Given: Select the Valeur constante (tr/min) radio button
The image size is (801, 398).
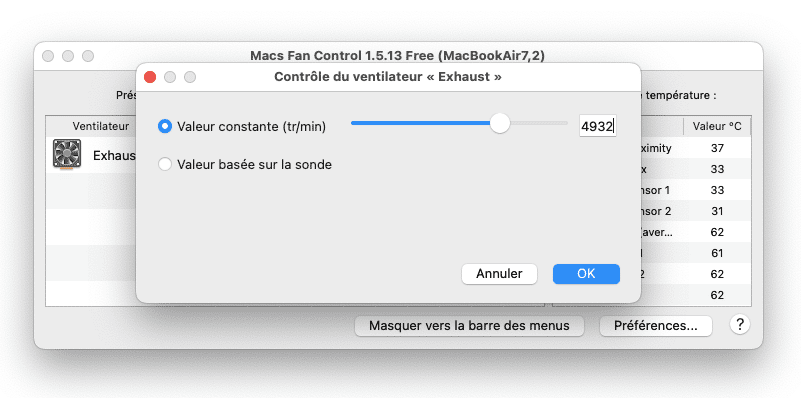Looking at the screenshot, I should point(165,126).
